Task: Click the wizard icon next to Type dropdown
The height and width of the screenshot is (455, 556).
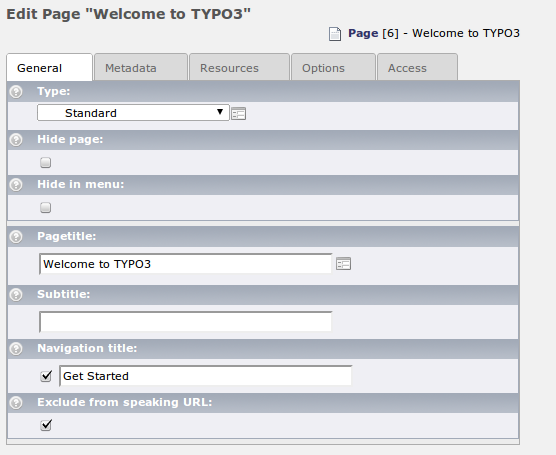Action: tap(238, 114)
